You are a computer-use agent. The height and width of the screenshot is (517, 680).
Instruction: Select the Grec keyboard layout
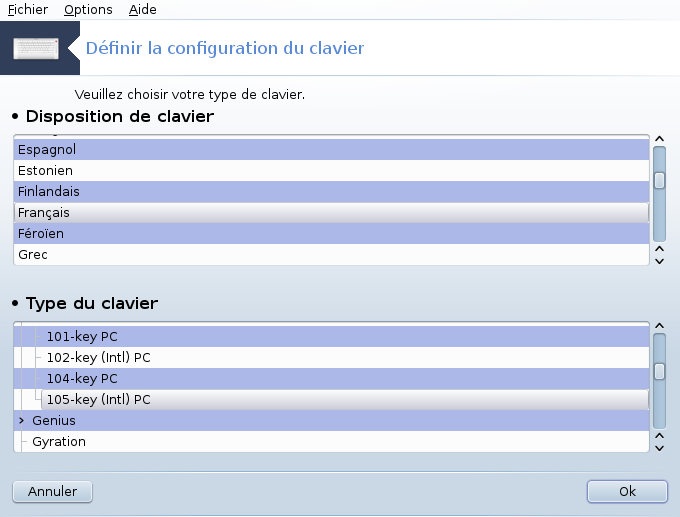pyautogui.click(x=331, y=254)
